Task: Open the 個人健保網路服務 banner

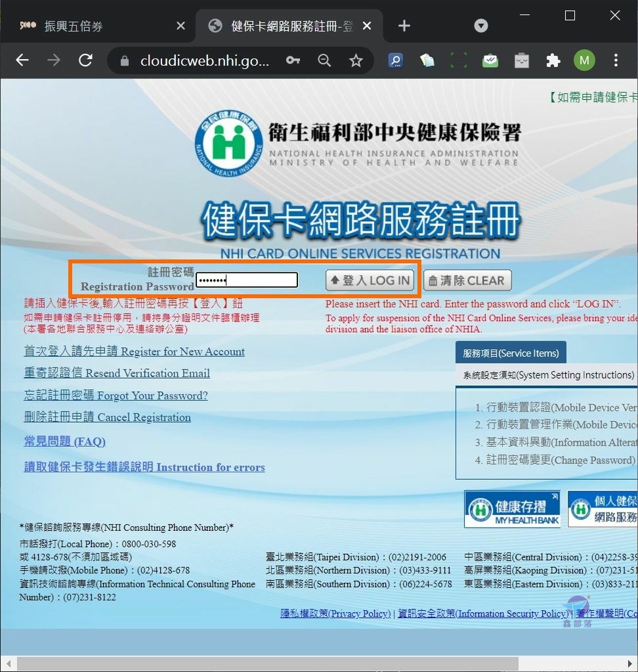Action: point(603,509)
